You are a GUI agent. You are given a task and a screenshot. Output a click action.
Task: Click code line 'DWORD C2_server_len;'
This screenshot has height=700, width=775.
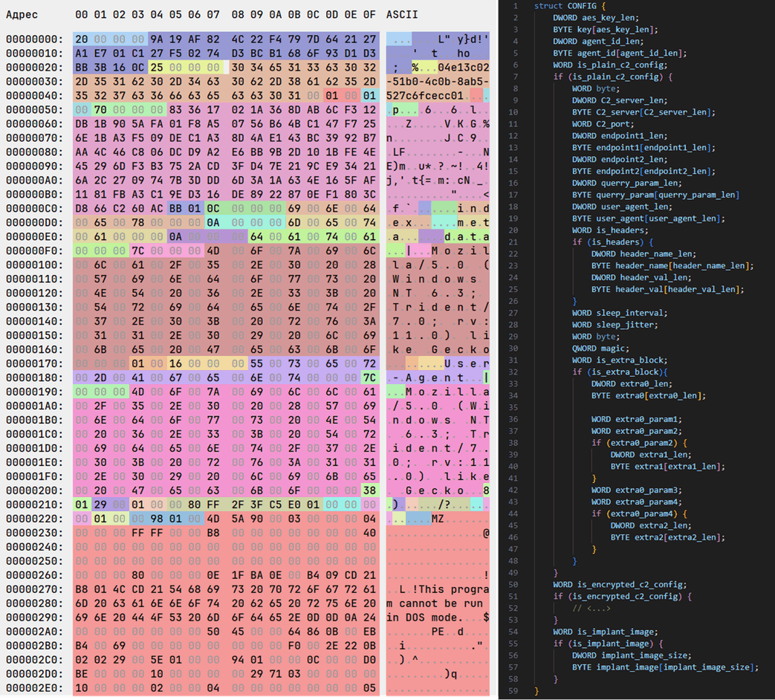619,100
